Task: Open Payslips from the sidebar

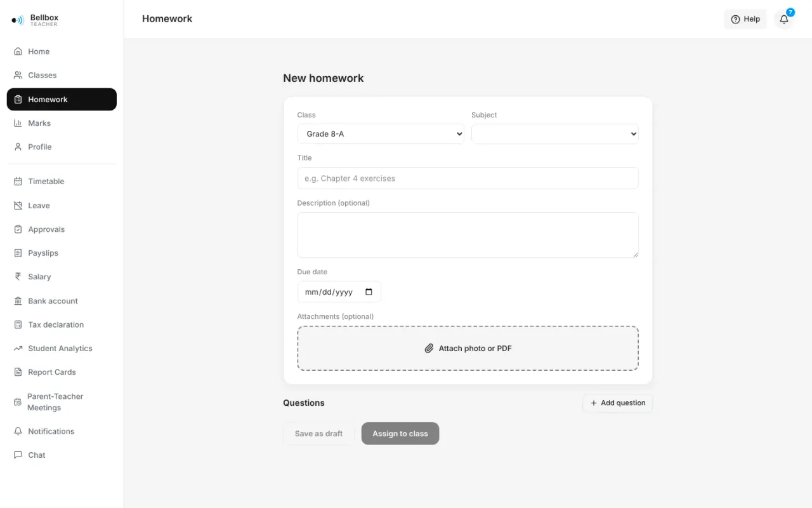Action: (x=62, y=253)
